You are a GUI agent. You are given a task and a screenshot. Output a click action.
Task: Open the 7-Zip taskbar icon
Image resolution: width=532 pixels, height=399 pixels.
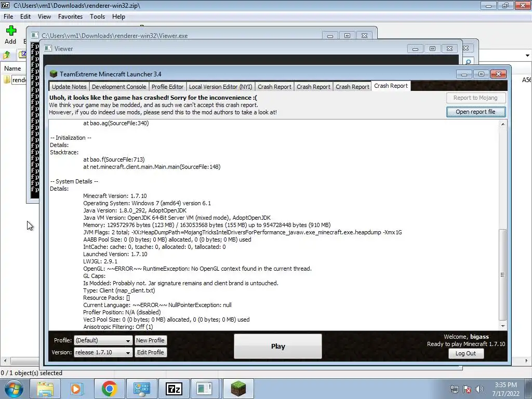[174, 389]
